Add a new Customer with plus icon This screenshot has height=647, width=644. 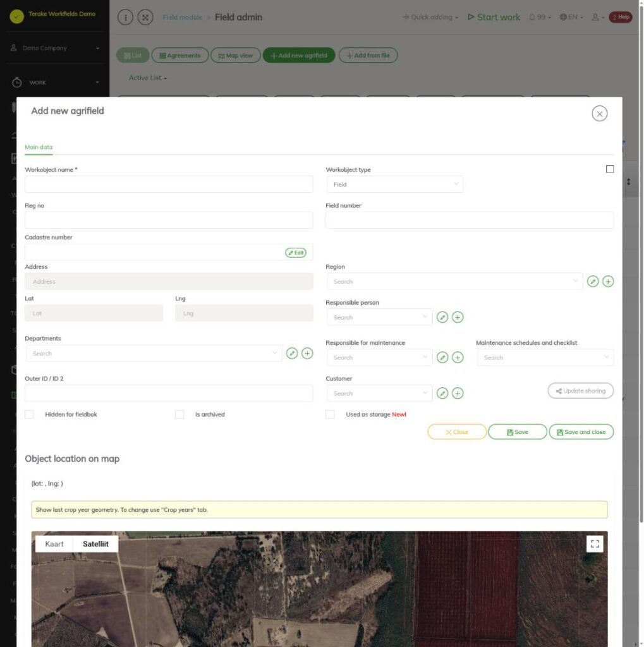(458, 393)
